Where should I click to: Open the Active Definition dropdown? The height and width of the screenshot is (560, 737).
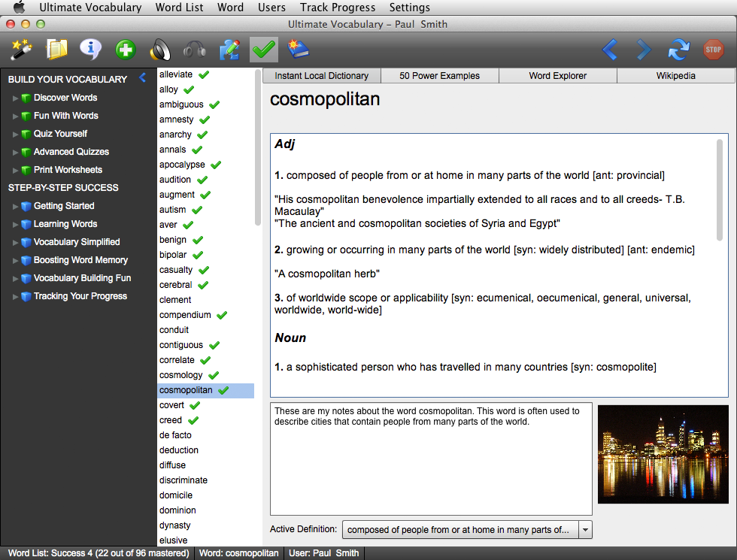(x=585, y=530)
